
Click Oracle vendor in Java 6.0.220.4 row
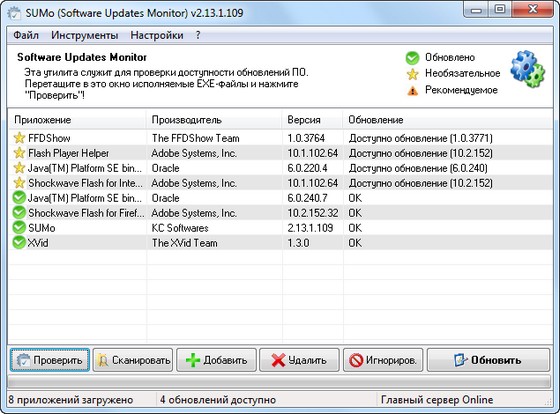pos(165,168)
